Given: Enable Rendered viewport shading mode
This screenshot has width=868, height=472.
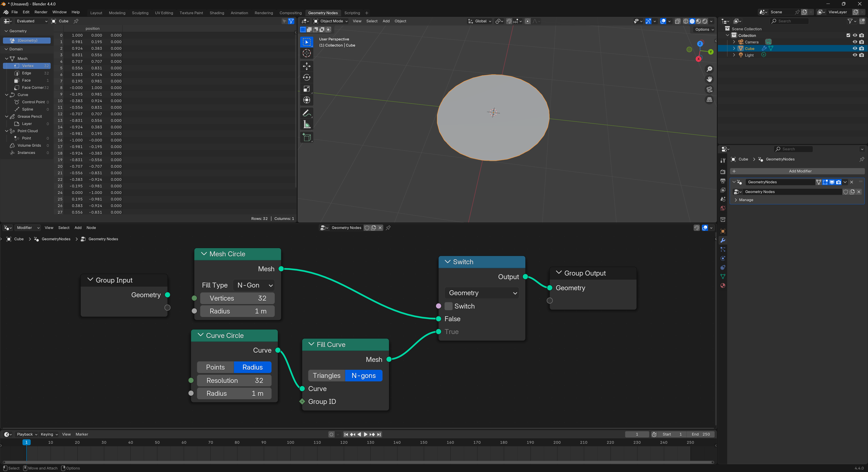Looking at the screenshot, I should [705, 21].
